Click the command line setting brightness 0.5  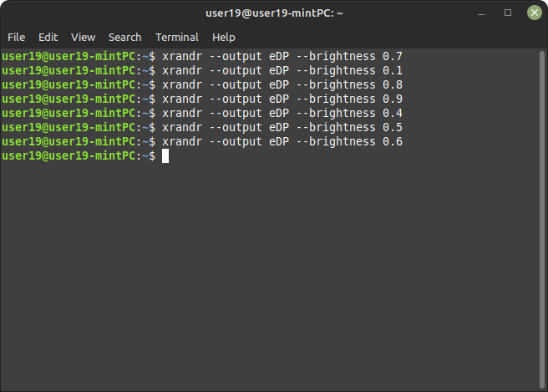[x=282, y=127]
